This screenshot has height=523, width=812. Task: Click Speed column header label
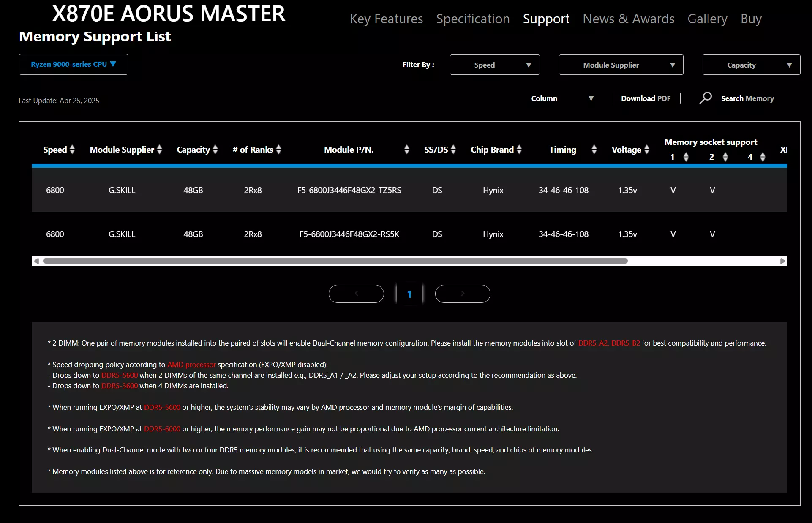click(55, 150)
